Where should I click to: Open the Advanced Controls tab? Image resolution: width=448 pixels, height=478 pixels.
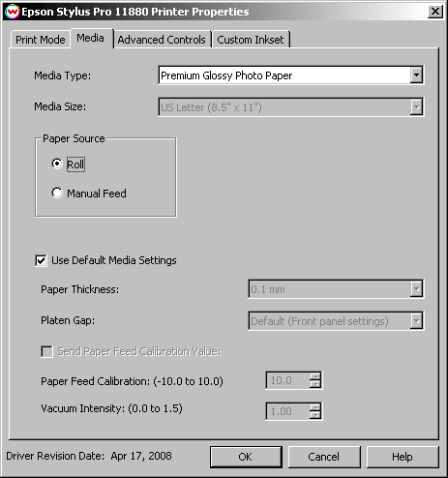point(162,40)
